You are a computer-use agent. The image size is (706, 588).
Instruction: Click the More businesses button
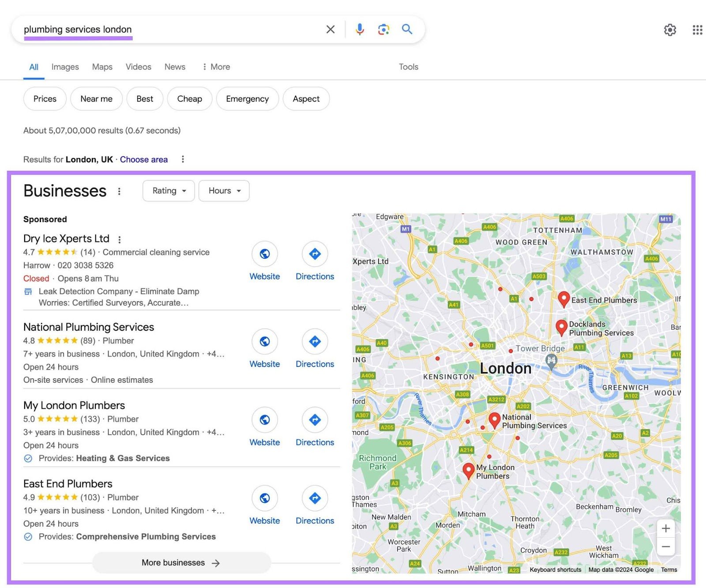coord(180,562)
